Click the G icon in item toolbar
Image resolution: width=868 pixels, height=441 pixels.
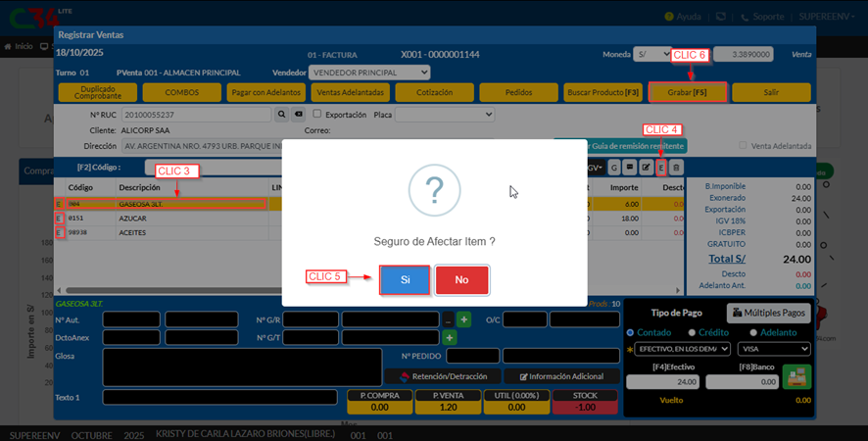click(x=614, y=168)
